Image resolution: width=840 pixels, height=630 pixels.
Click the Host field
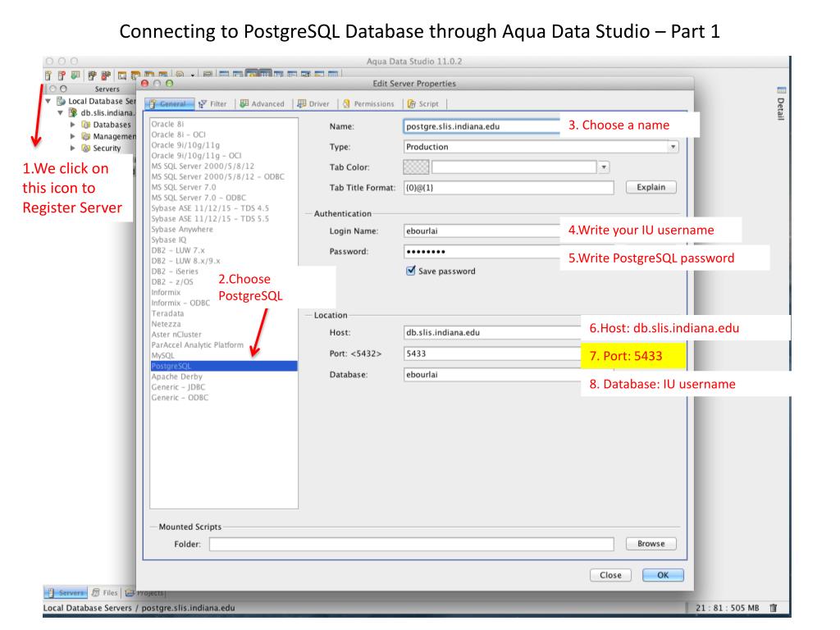(492, 332)
